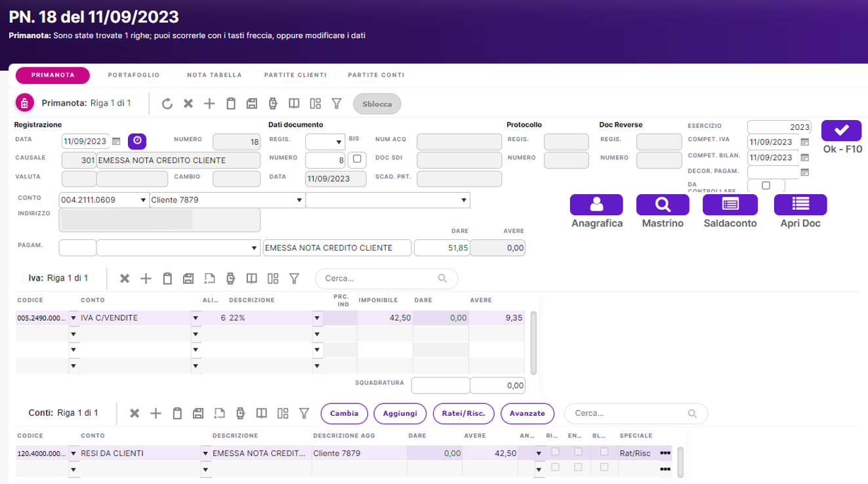Open the AN dropdown on RESI DA CLIENTI row
The height and width of the screenshot is (484, 868).
539,453
